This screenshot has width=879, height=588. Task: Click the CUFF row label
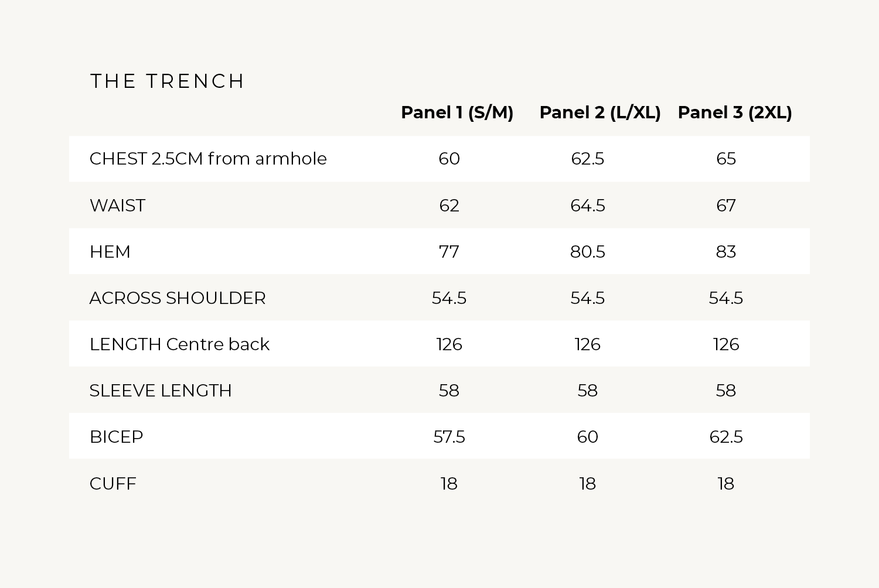click(x=113, y=484)
